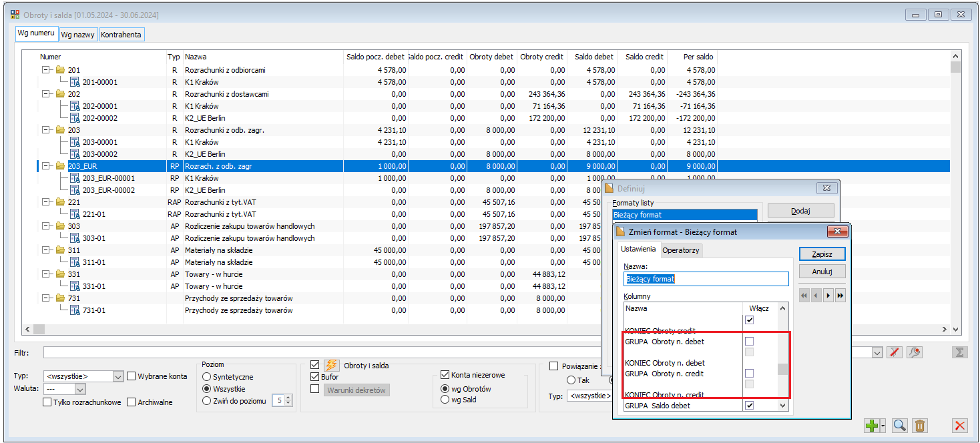Collapse the 203 account tree node
Image resolution: width=980 pixels, height=443 pixels.
45,130
